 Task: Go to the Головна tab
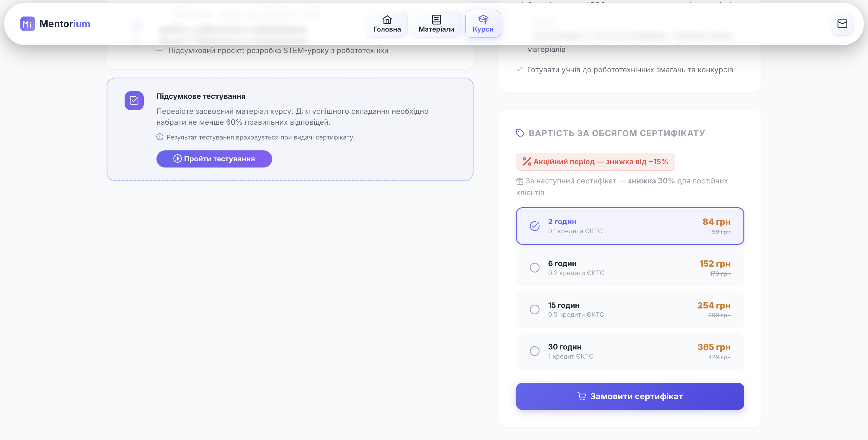[x=387, y=24]
